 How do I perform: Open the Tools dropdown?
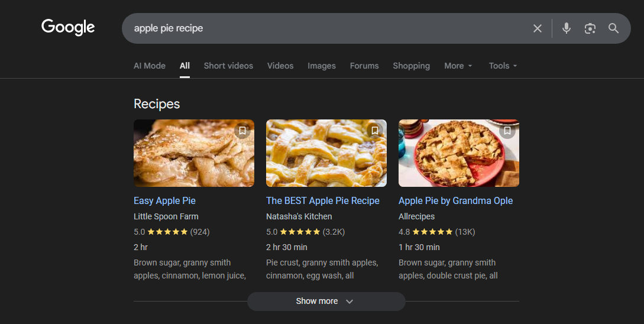(x=503, y=66)
